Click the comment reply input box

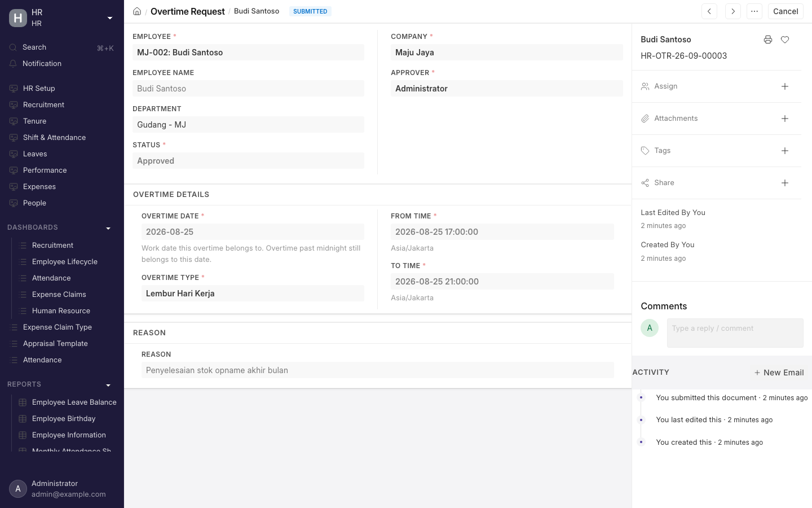pyautogui.click(x=735, y=333)
